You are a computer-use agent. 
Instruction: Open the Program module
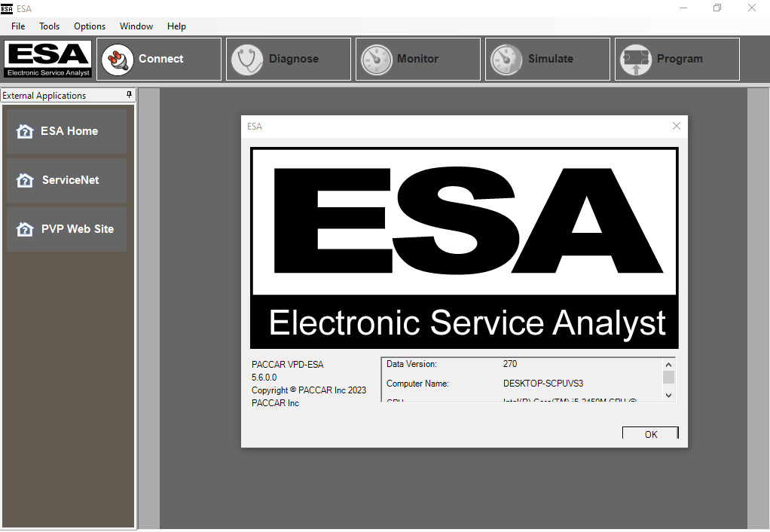pos(676,59)
